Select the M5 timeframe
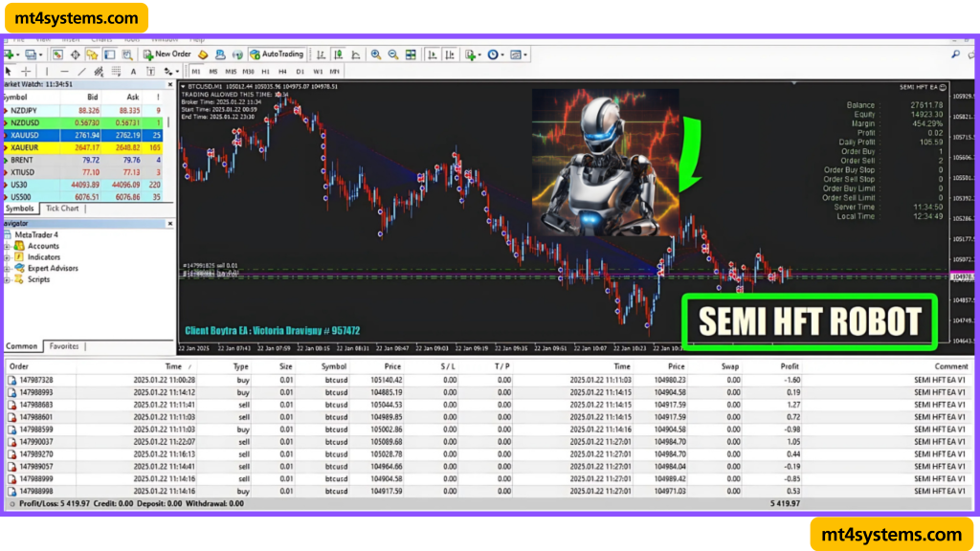 pyautogui.click(x=212, y=71)
